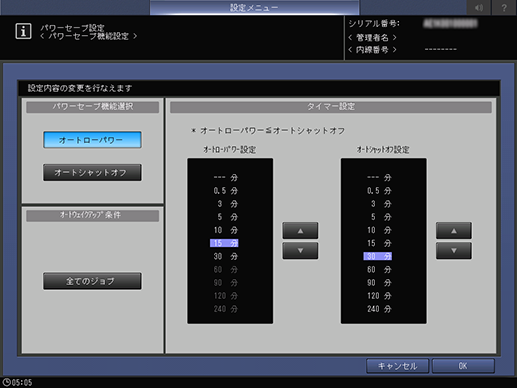Select dimmed '90 分' in auto low power list
The image size is (517, 388).
[x=226, y=283]
